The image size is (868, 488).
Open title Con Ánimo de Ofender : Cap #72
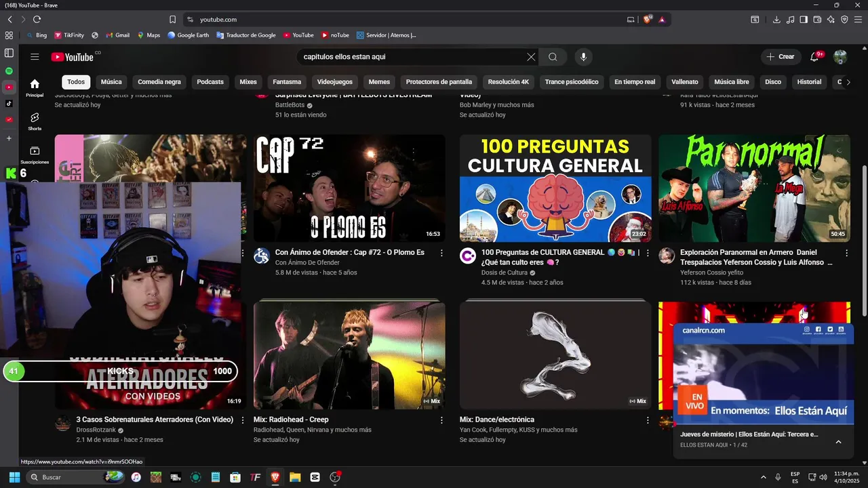[x=349, y=252]
